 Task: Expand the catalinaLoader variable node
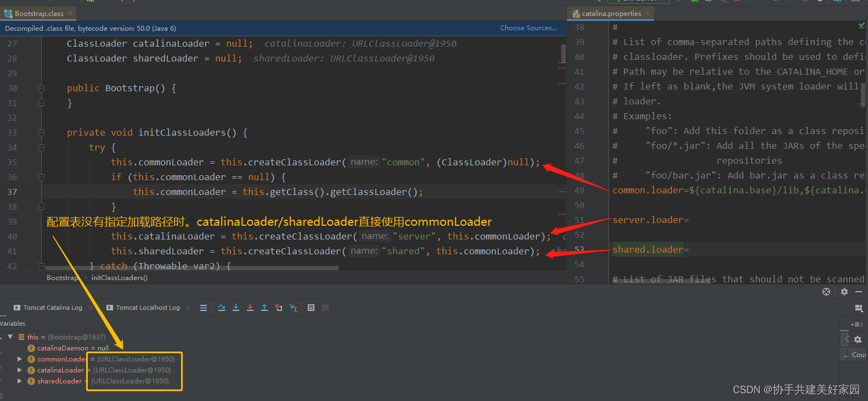[x=20, y=370]
